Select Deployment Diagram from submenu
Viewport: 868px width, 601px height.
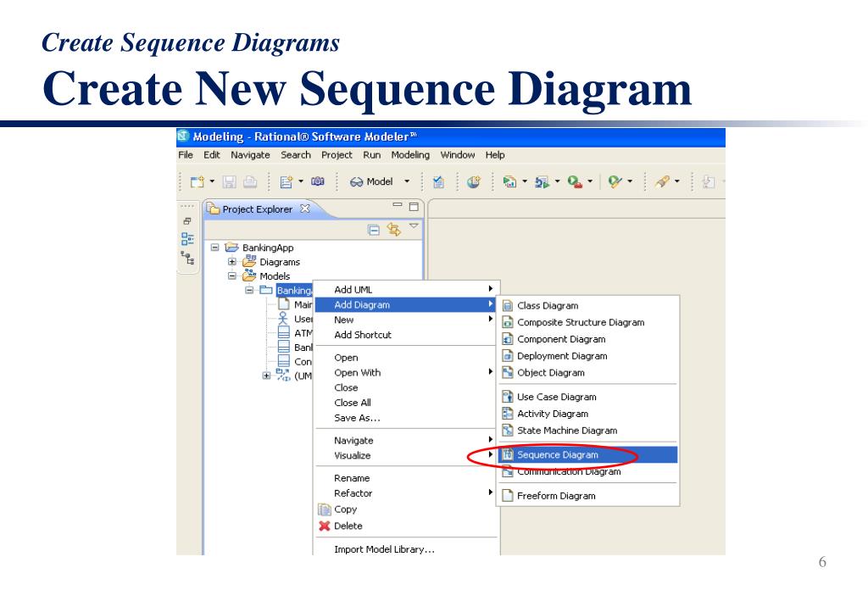[589, 356]
